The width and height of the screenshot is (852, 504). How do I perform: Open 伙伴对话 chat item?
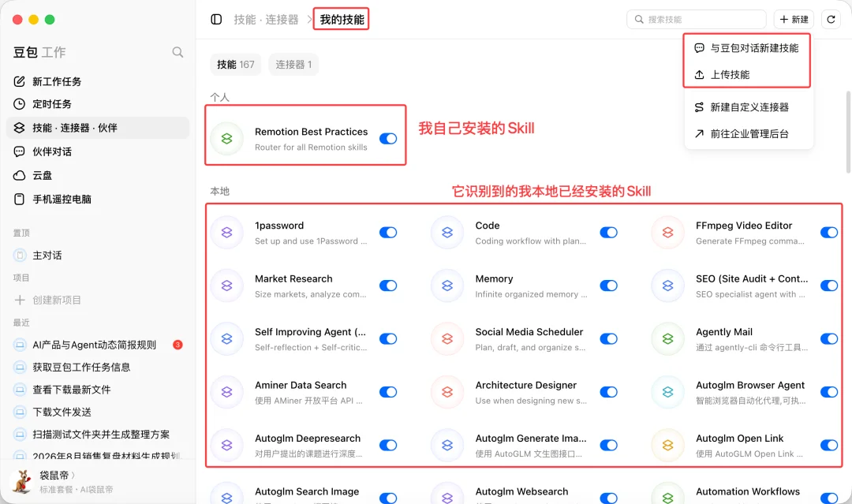pyautogui.click(x=98, y=151)
